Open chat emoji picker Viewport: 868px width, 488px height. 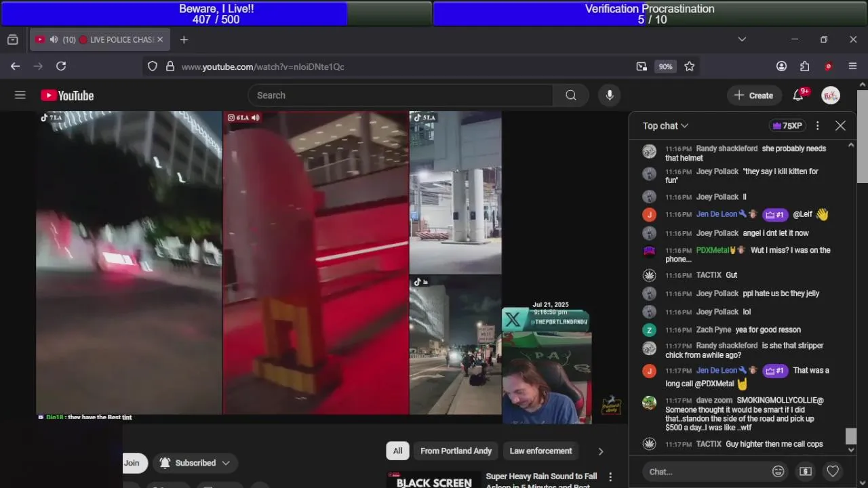(x=778, y=472)
